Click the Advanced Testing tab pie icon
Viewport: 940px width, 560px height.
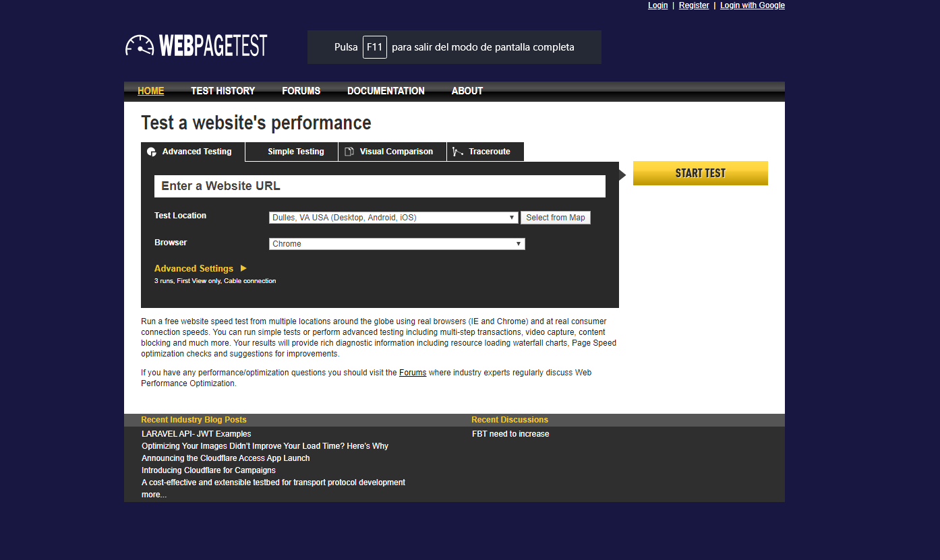[x=152, y=152]
